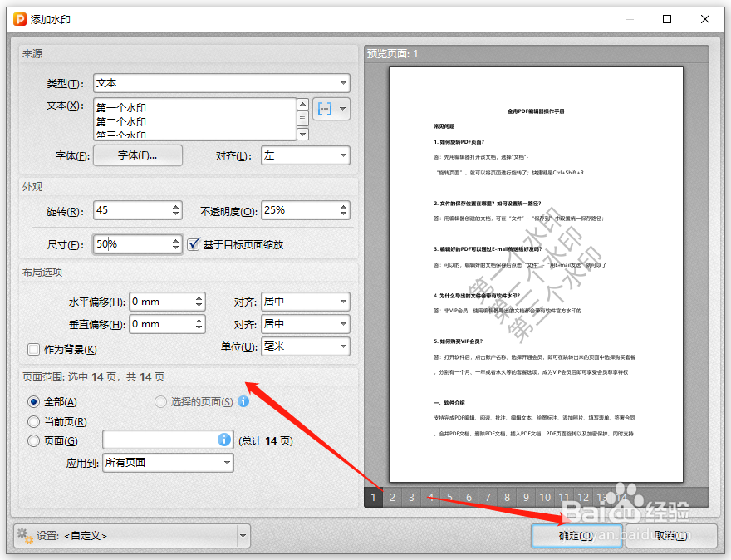Viewport: 731px width, 560px height.
Task: Increase 垂直偏移 with up arrow
Action: 199,320
